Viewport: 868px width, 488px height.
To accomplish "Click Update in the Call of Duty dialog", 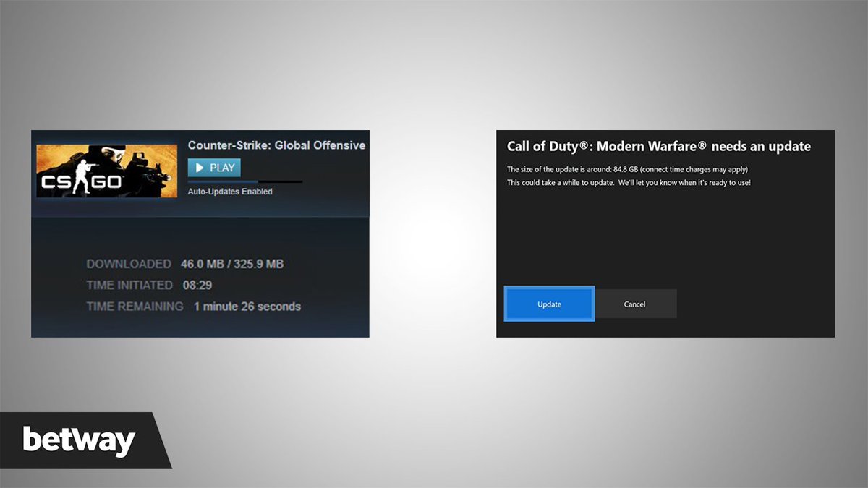I will (x=549, y=304).
